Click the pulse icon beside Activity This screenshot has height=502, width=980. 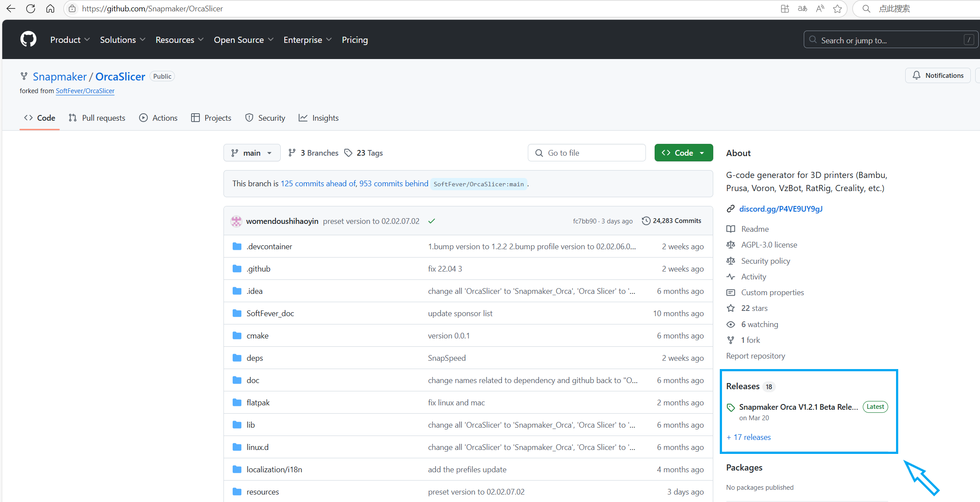(731, 276)
